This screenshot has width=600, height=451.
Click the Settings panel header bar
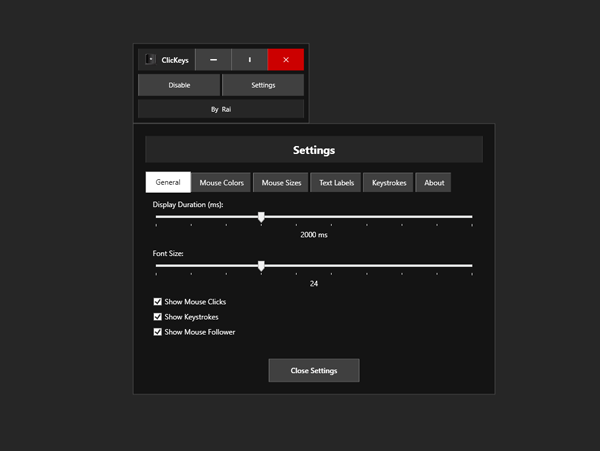tap(314, 150)
